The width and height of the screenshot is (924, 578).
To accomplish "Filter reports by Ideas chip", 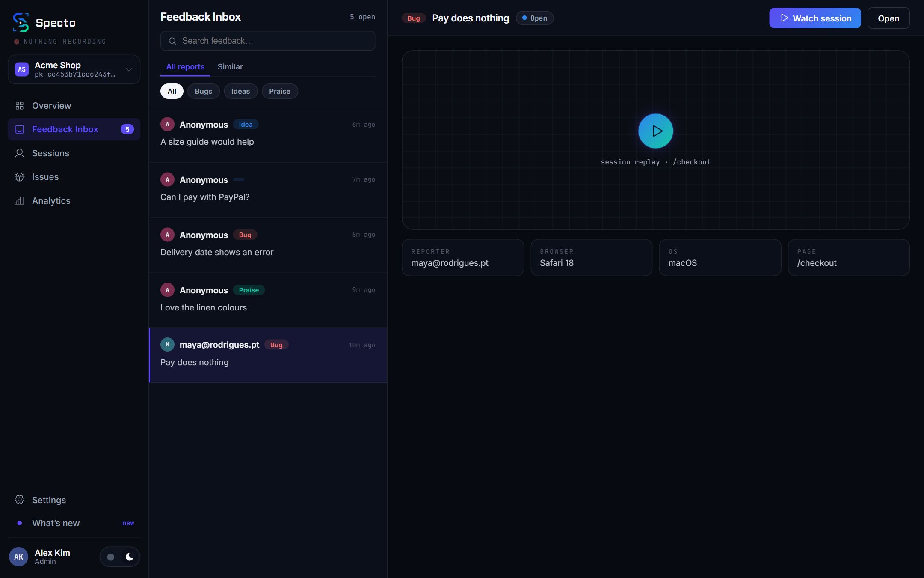I will tap(240, 91).
